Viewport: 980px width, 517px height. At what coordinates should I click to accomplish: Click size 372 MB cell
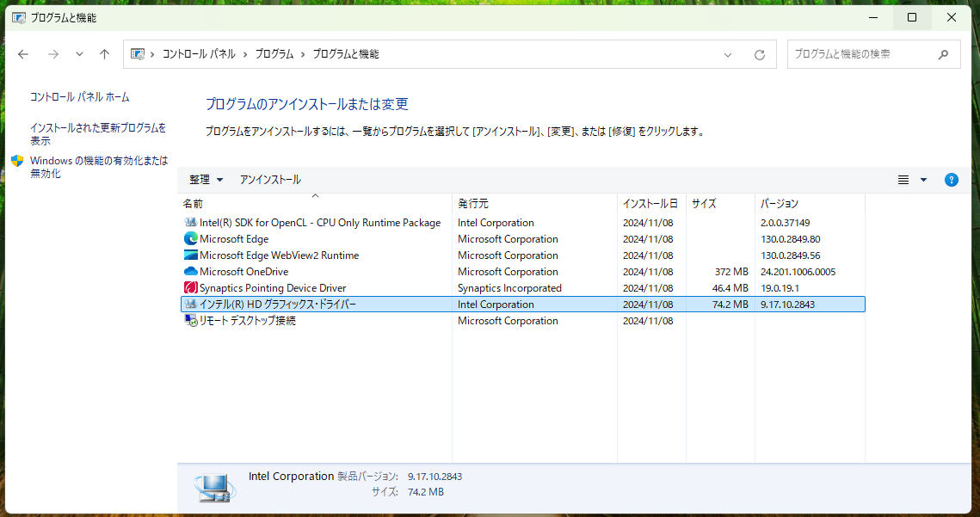(731, 271)
